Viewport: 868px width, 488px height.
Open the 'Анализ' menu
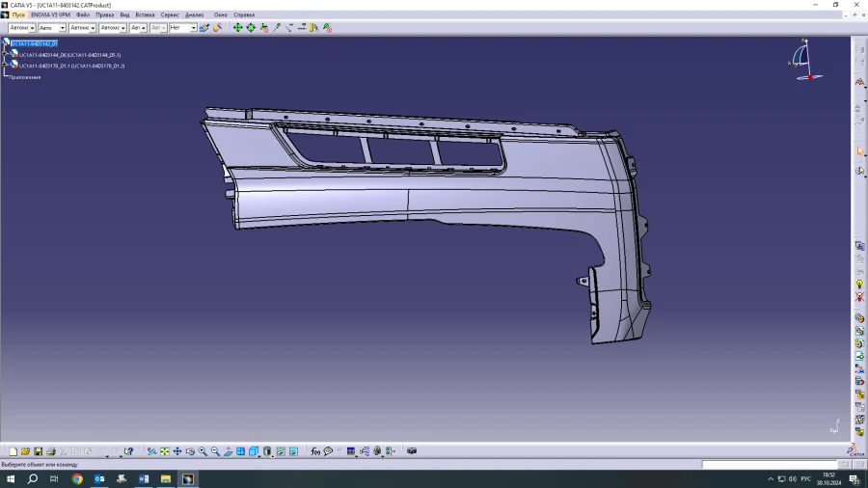pos(194,14)
